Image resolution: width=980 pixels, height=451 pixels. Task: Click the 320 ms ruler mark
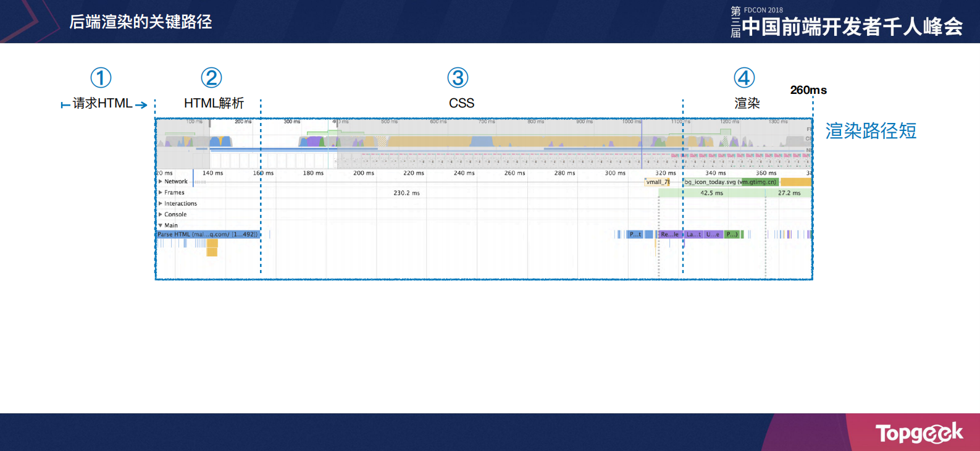tap(665, 174)
